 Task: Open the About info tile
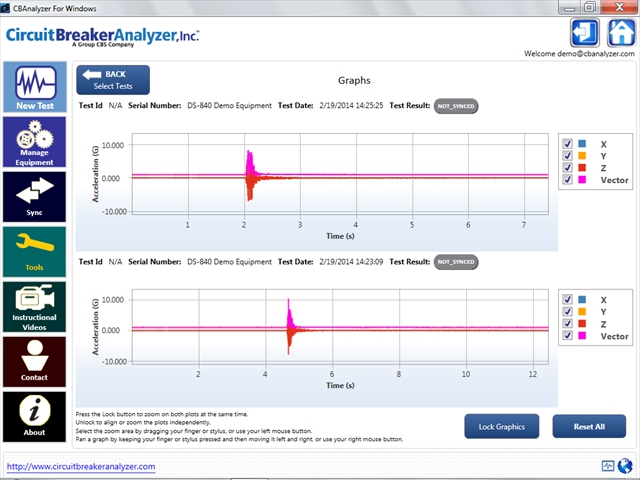(35, 417)
